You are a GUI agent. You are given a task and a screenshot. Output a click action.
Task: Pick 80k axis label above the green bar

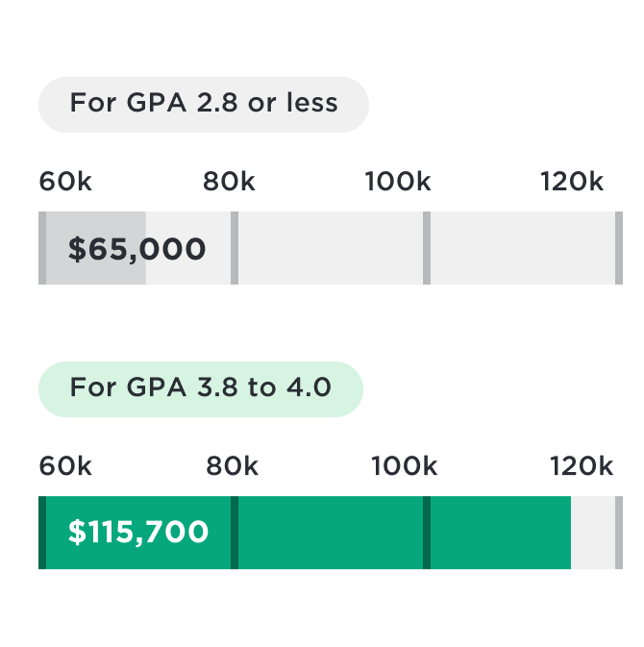232,466
